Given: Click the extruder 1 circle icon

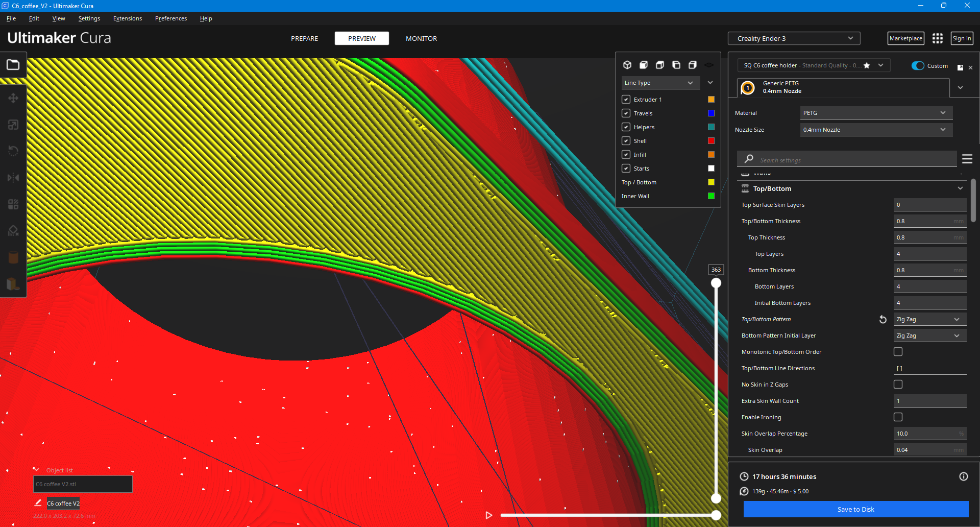Looking at the screenshot, I should 748,88.
